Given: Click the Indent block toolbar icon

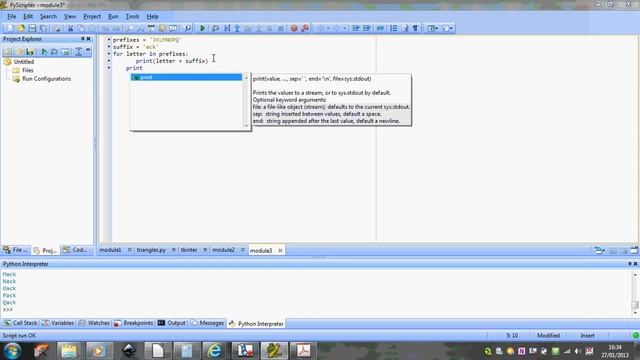Looking at the screenshot, I should click(x=356, y=28).
